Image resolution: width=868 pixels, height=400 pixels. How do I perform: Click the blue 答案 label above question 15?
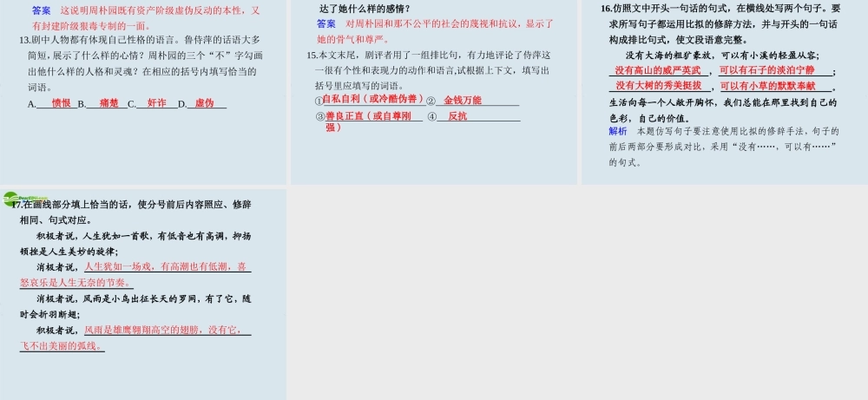pyautogui.click(x=326, y=24)
